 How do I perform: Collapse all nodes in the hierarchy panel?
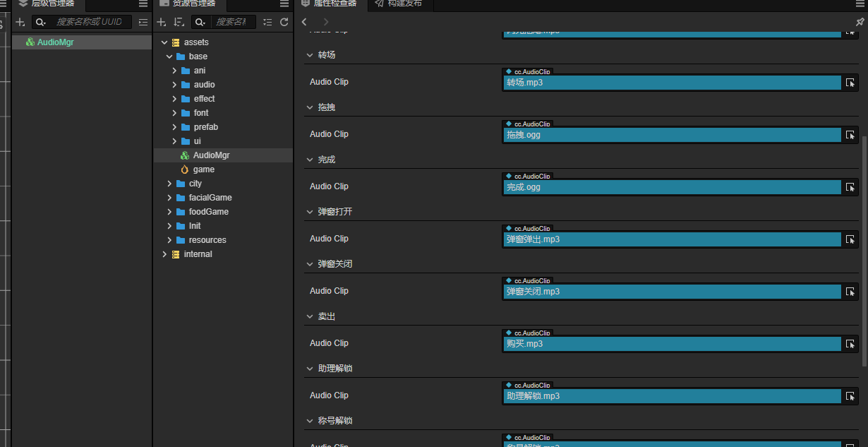coord(143,23)
